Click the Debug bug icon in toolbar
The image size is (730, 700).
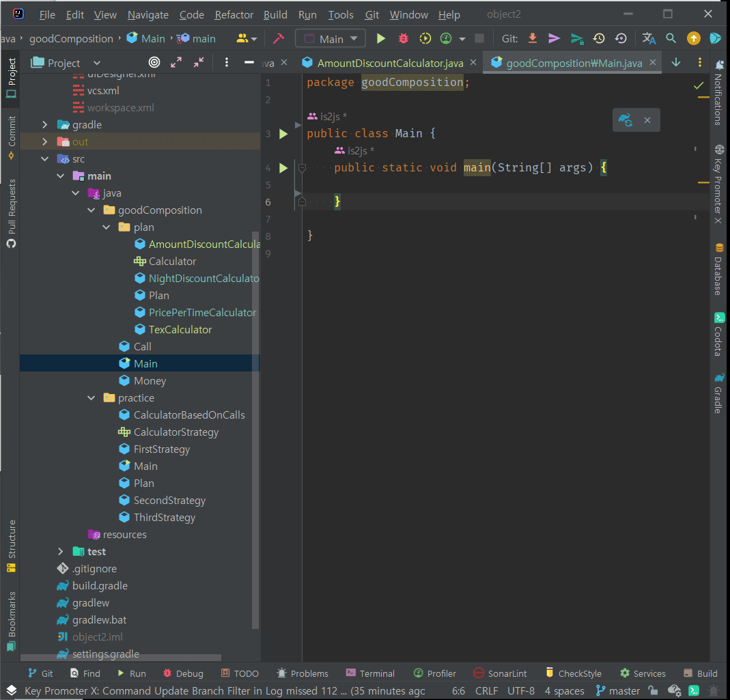tap(404, 39)
